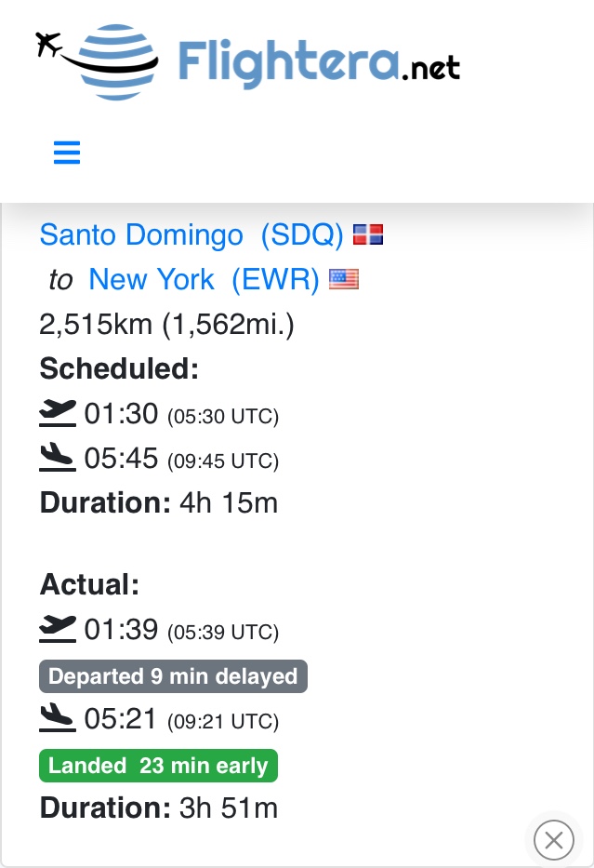Screen dimensions: 594x868
Task: Click the Flightera.net site title
Action: pos(318,63)
